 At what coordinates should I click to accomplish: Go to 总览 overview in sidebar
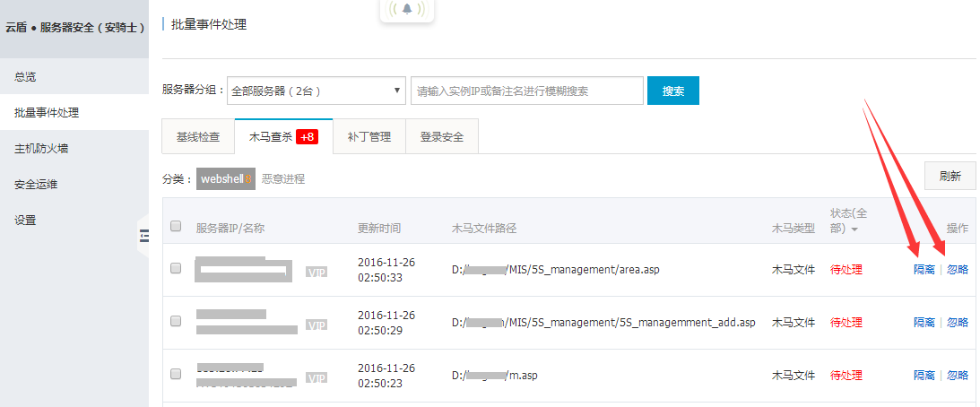click(x=25, y=76)
